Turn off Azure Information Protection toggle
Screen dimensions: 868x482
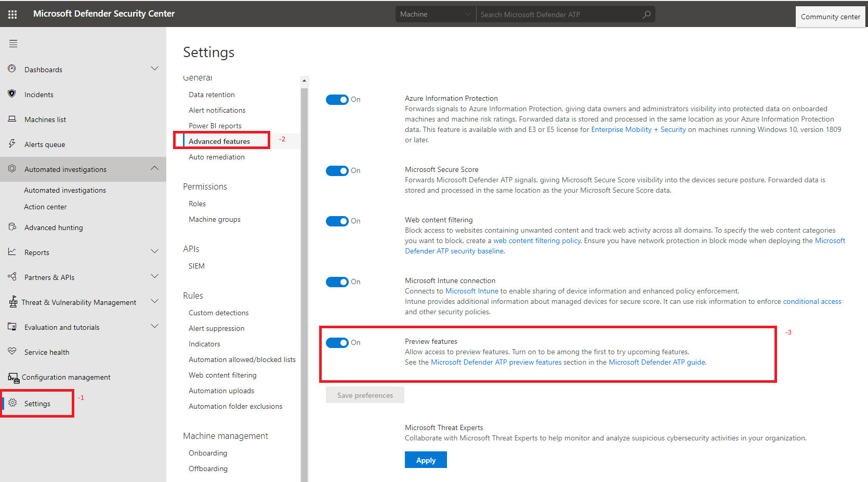(x=337, y=100)
